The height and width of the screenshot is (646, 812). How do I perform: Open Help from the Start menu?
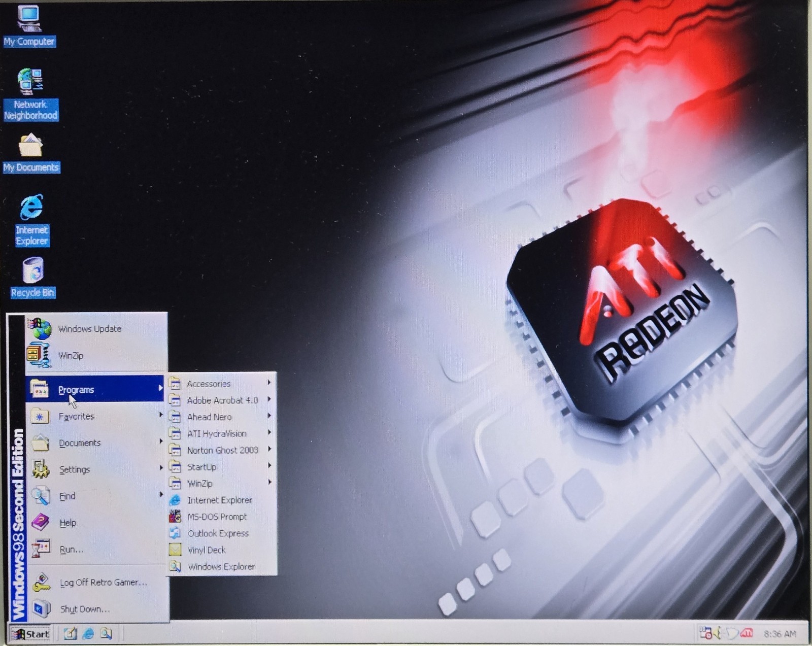96,523
